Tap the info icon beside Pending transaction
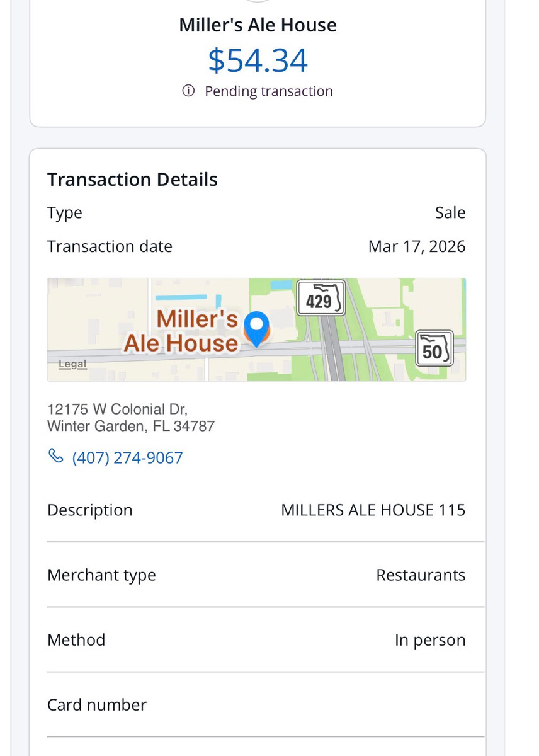Viewport: 539px width, 756px height. pyautogui.click(x=188, y=91)
